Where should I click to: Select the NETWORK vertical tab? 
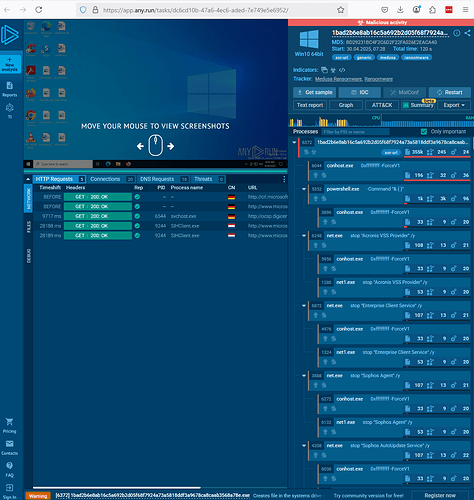(x=28, y=199)
